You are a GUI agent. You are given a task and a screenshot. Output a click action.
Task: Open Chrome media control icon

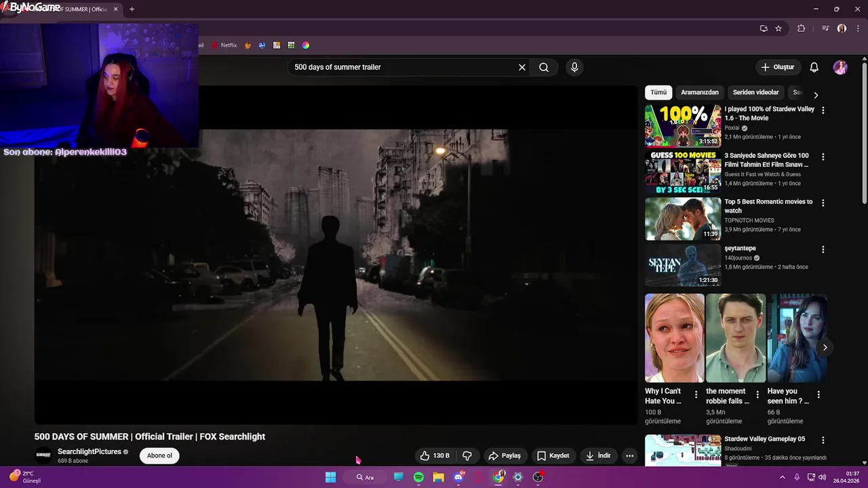(825, 28)
